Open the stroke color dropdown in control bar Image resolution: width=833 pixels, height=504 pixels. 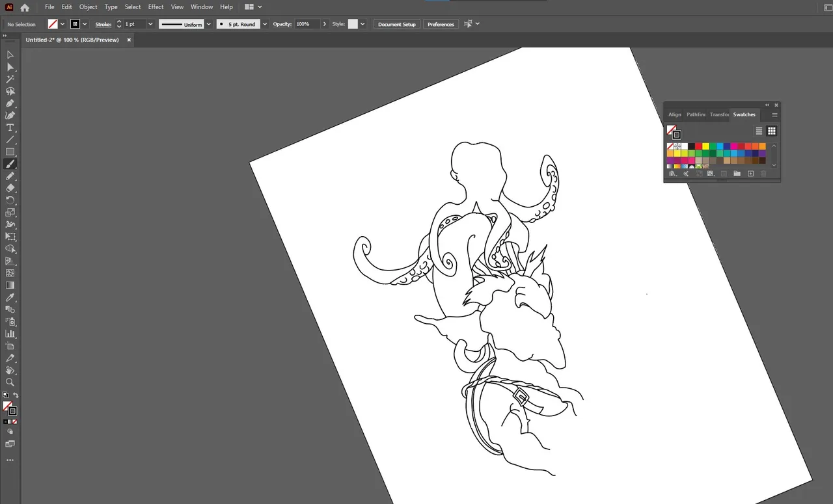pyautogui.click(x=85, y=24)
